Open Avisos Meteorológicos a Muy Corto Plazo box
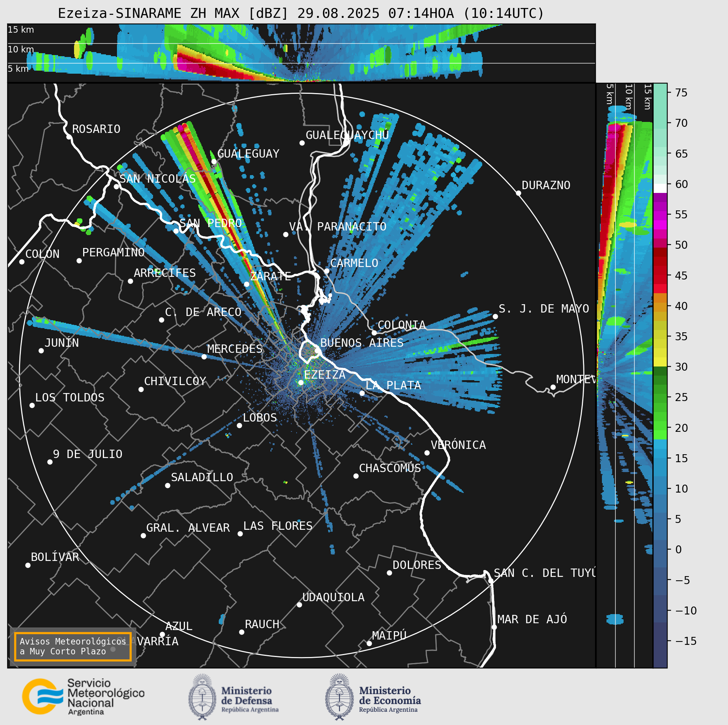Image resolution: width=728 pixels, height=725 pixels. pos(73,646)
